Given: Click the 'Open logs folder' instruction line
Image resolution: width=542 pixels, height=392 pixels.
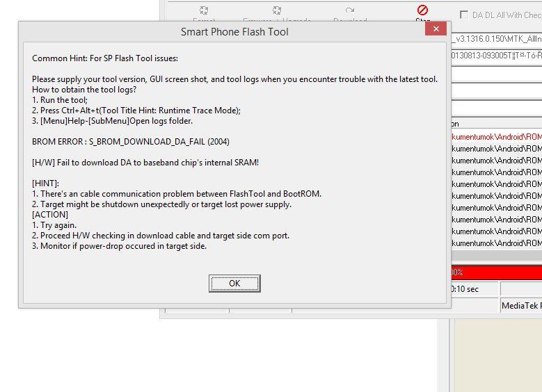Looking at the screenshot, I should coord(112,121).
